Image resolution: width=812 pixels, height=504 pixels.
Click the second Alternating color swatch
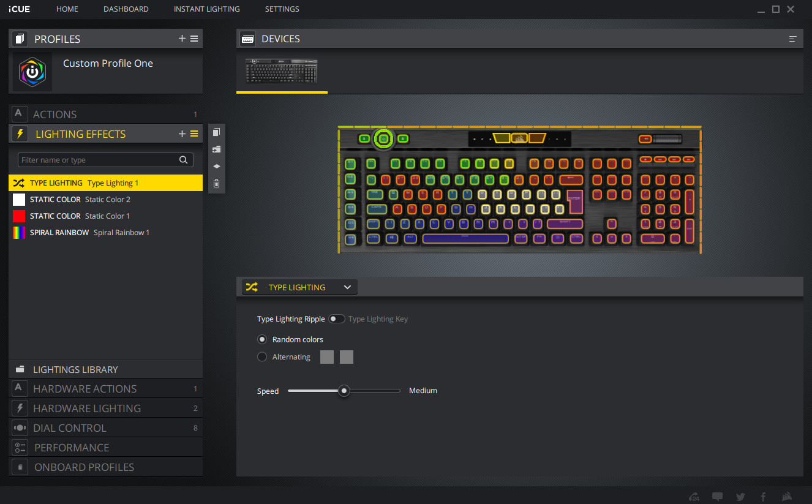click(x=347, y=357)
